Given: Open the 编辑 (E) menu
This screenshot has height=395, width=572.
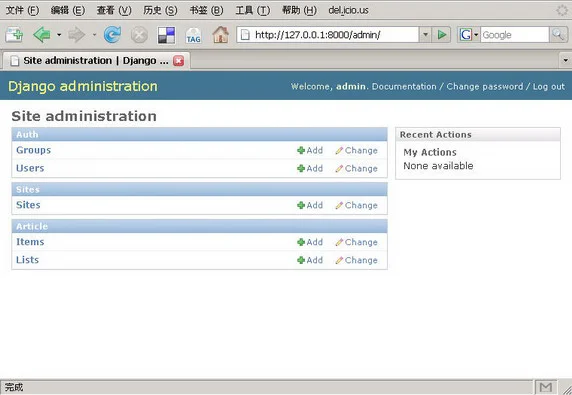Looking at the screenshot, I should 68,10.
